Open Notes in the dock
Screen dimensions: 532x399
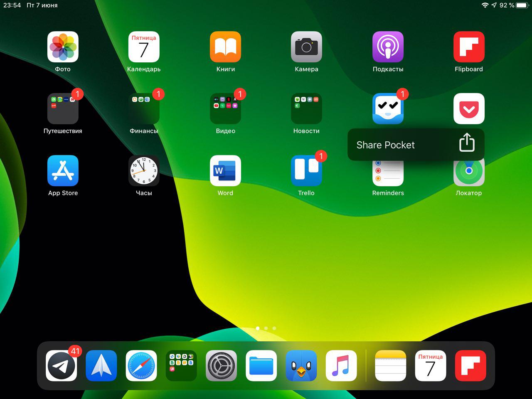(390, 366)
